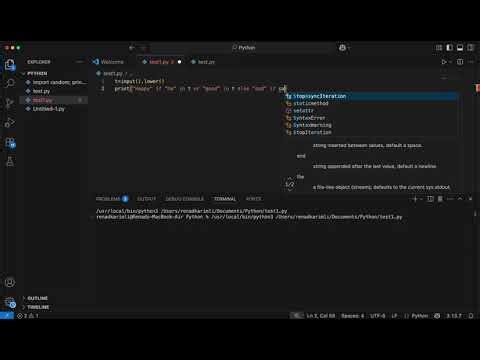Screen dimensions: 480x360
Task: Show next signature with down chevron
Action: [290, 190]
